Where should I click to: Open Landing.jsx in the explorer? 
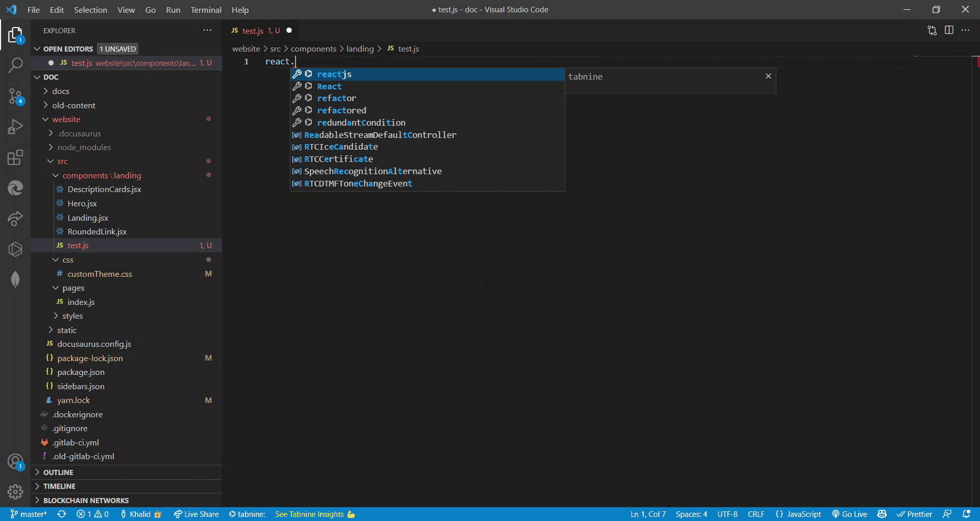click(88, 218)
